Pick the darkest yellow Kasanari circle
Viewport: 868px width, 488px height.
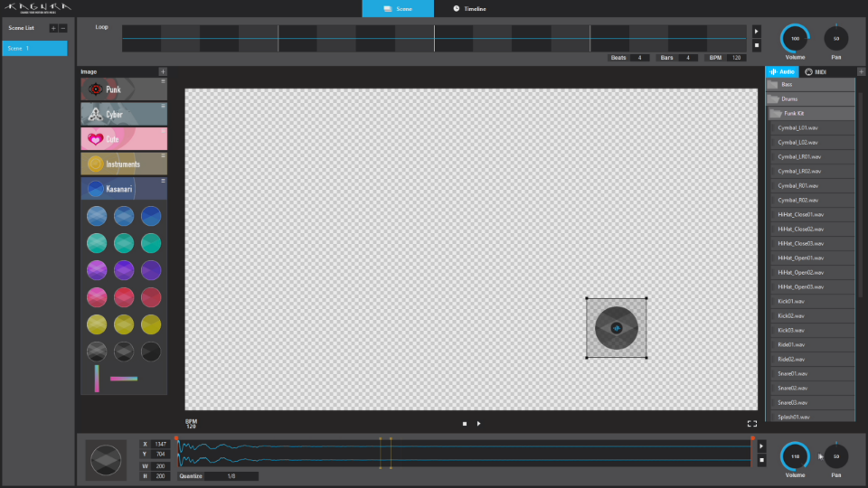tap(151, 324)
